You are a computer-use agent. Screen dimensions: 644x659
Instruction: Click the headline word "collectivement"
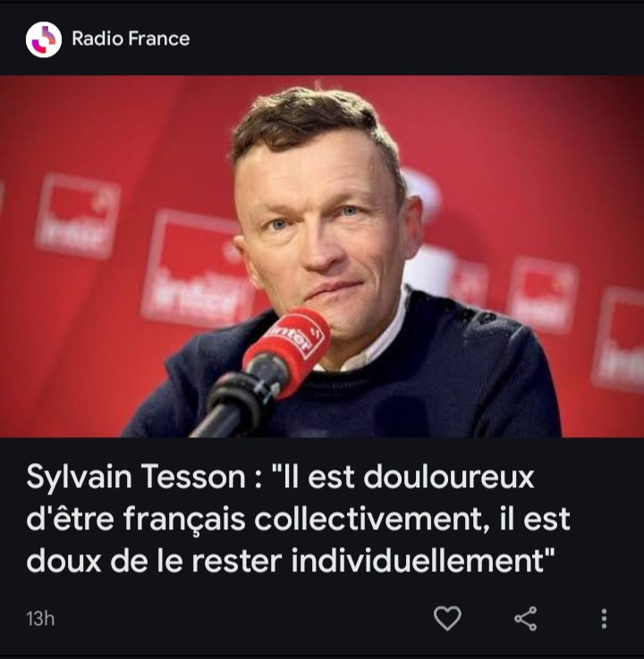(x=371, y=519)
